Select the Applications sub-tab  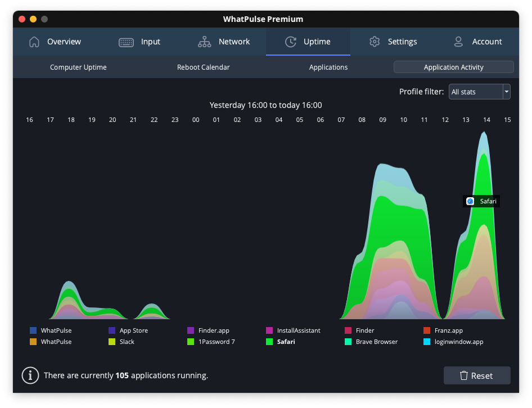328,67
